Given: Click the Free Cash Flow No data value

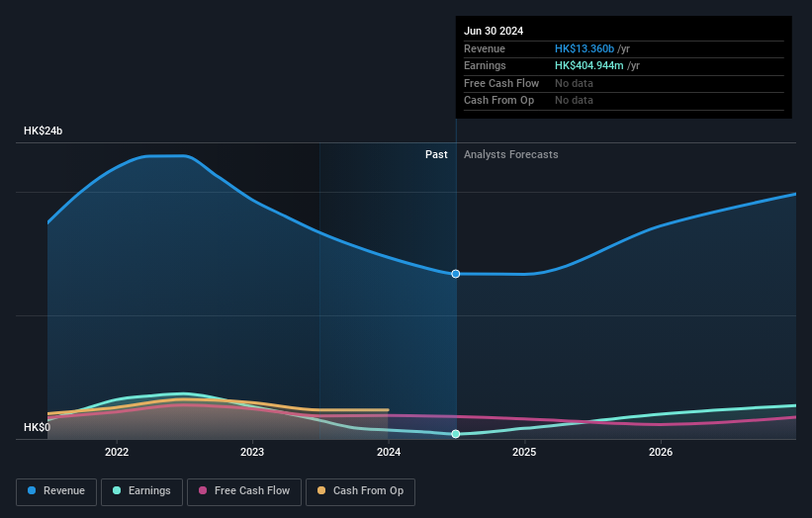Looking at the screenshot, I should 574,83.
